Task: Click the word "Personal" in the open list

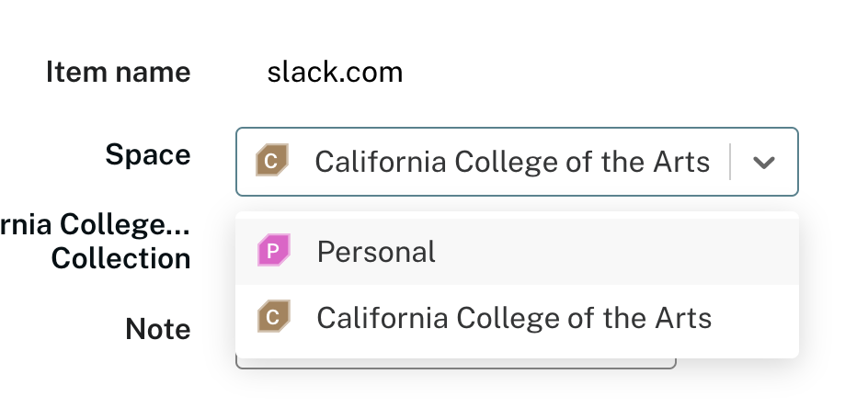Action: 376,252
